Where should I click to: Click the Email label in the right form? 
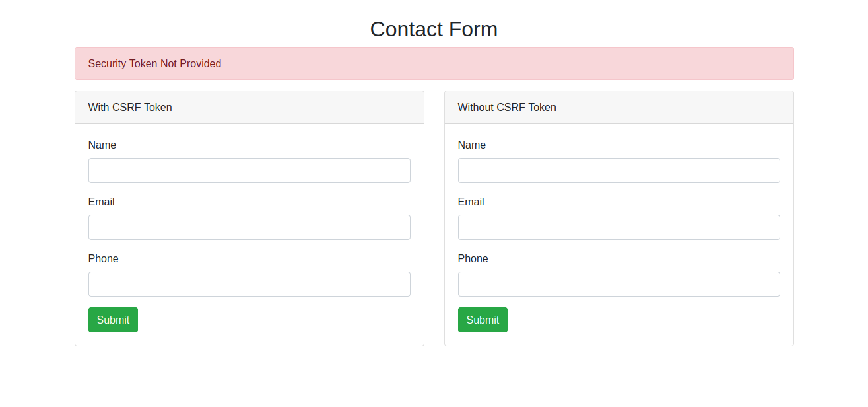(x=471, y=202)
